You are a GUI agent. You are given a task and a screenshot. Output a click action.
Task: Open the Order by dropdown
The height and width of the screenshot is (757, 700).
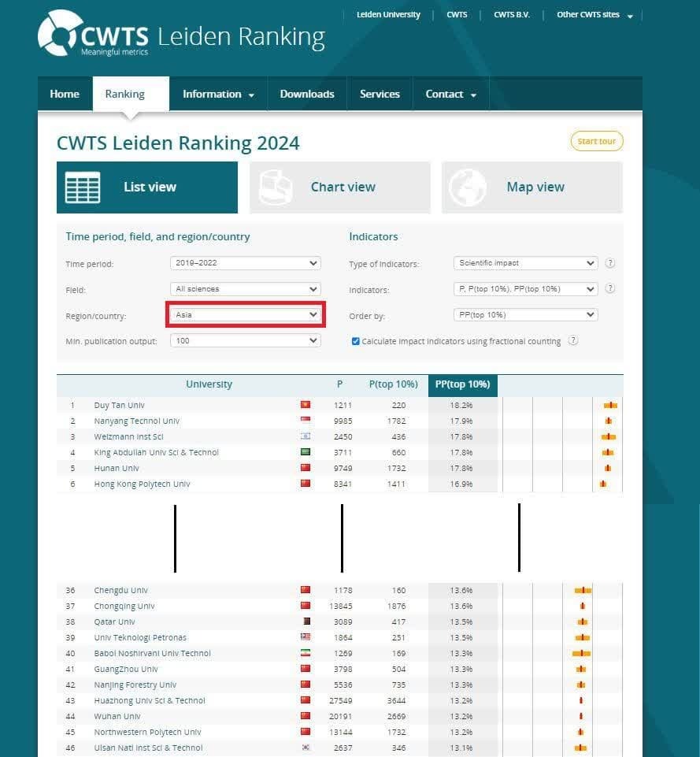point(525,314)
